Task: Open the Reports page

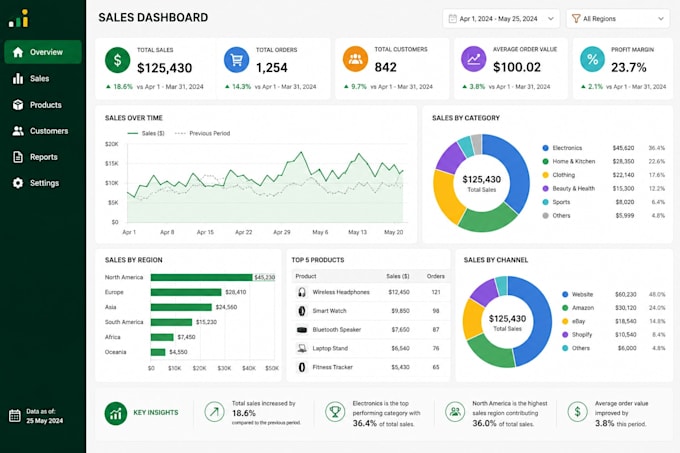Action: (x=43, y=157)
